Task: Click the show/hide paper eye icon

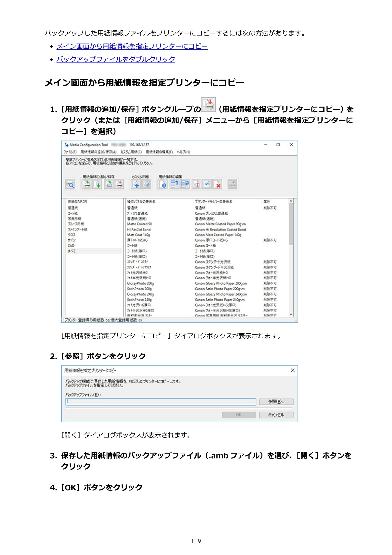Action: coord(207,184)
